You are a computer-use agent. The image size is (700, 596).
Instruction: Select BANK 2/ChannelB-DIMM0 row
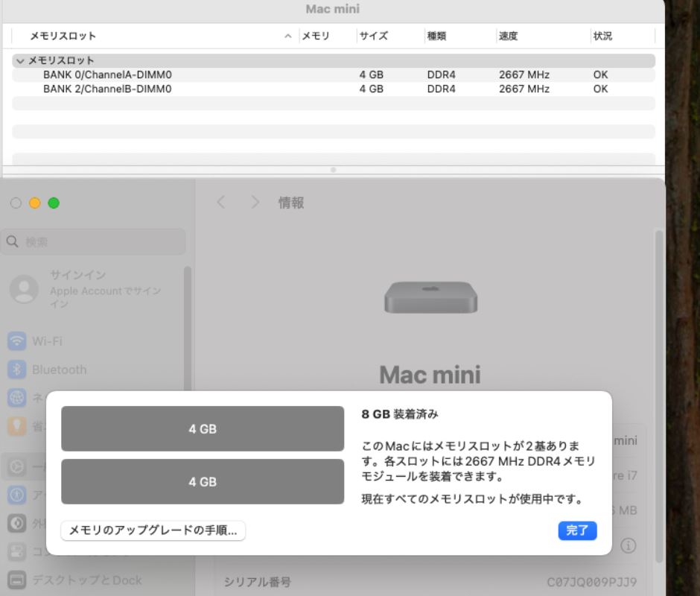tap(334, 89)
